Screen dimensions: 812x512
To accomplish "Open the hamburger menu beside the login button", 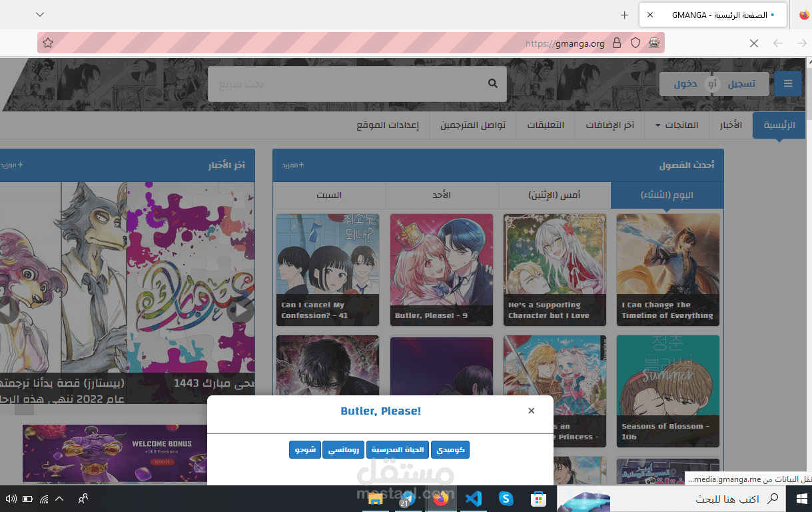I will [x=788, y=83].
